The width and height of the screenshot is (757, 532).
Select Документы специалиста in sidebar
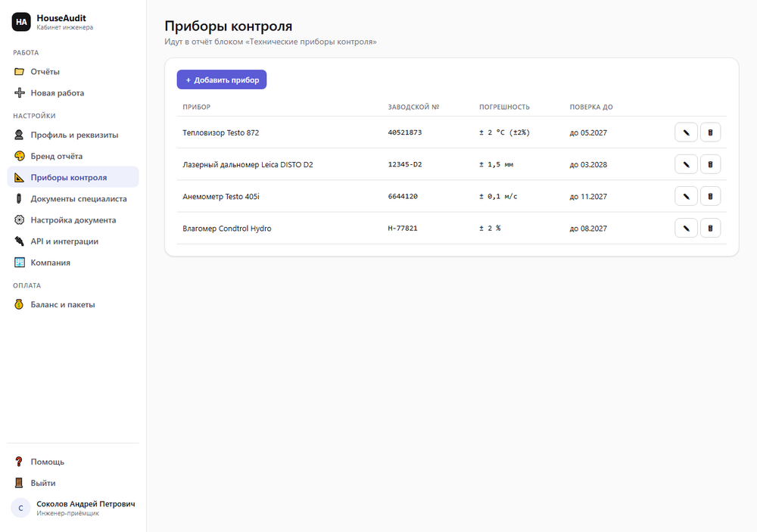(x=73, y=198)
